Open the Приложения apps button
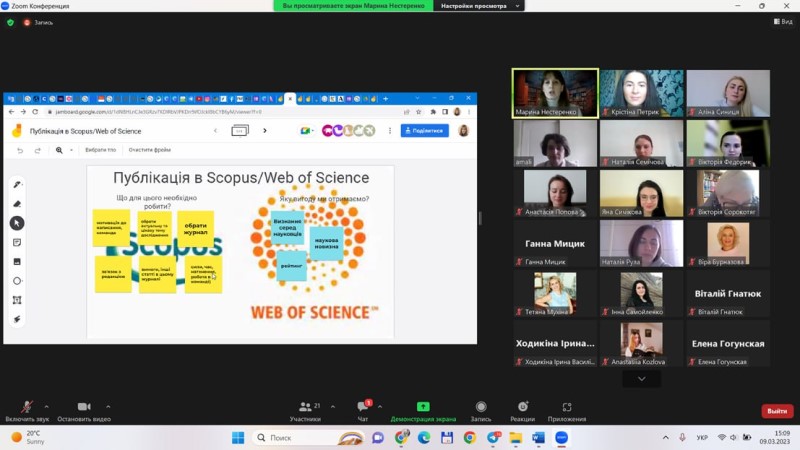Image resolution: width=800 pixels, height=450 pixels. click(567, 411)
